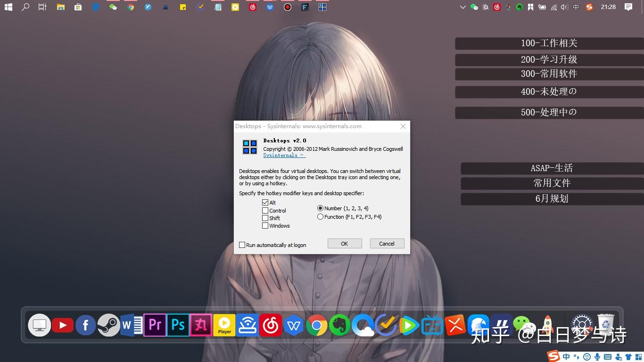Launch Photoshop from the dock

tap(178, 325)
